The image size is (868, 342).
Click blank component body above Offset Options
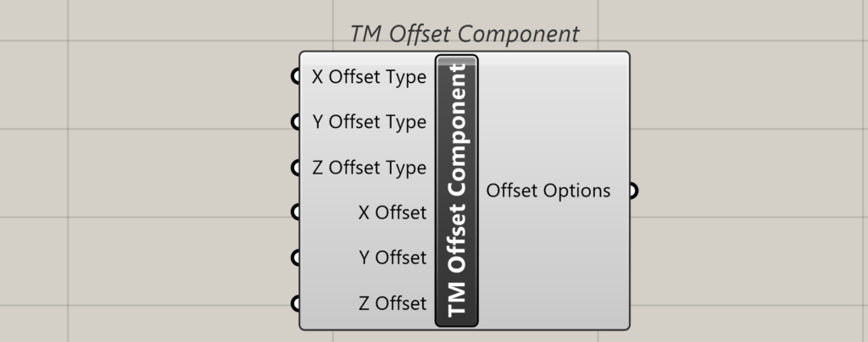click(x=551, y=110)
